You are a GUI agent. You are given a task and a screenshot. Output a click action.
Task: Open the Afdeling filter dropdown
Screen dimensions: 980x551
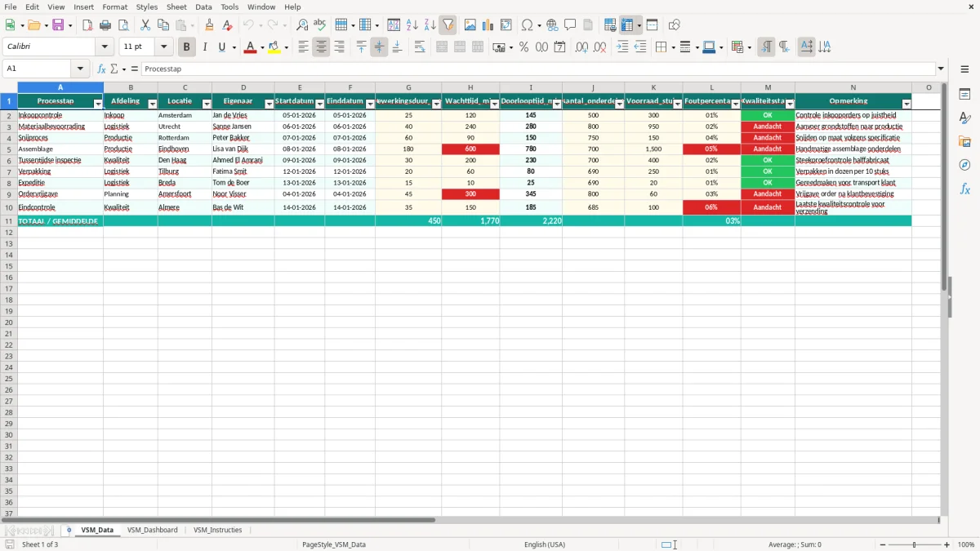(x=152, y=104)
